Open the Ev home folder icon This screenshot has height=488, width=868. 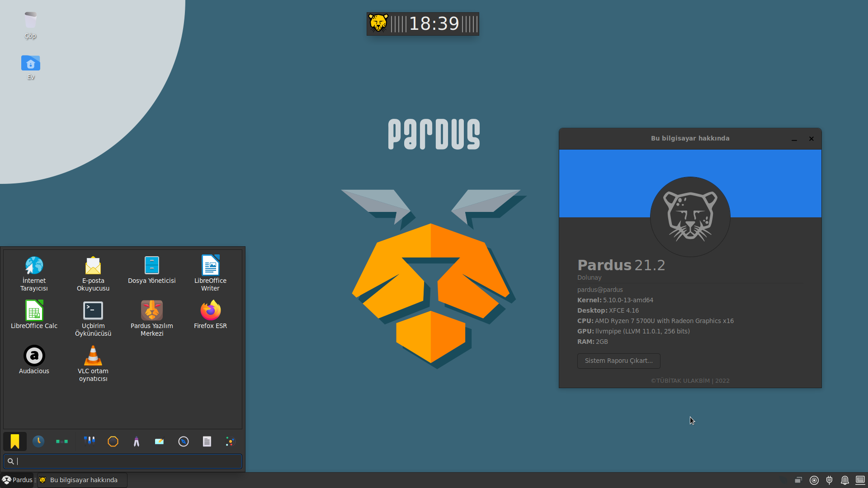[x=30, y=67]
